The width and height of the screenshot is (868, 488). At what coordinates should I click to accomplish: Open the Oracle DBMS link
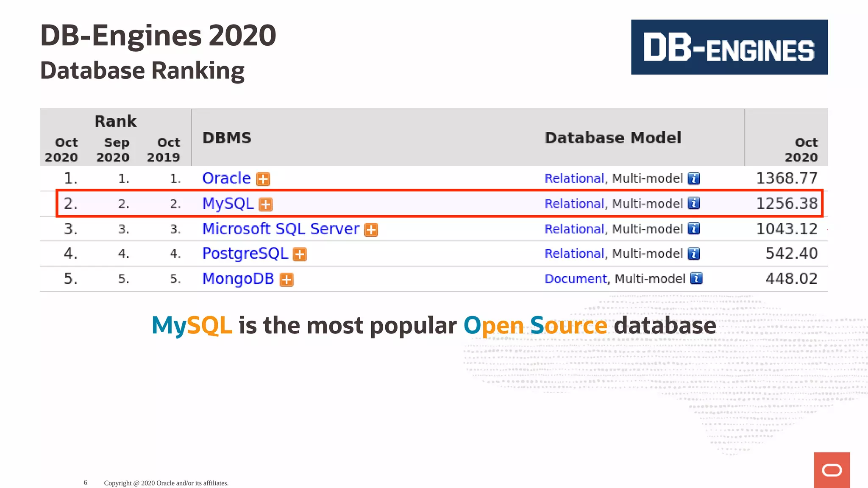tap(226, 178)
